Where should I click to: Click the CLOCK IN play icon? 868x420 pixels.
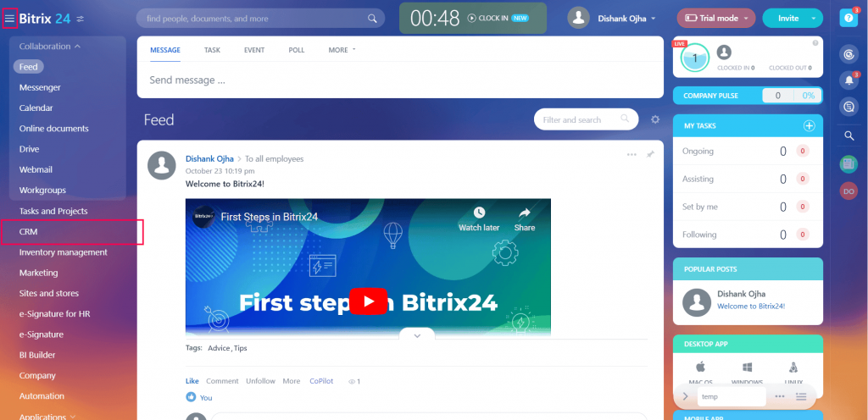[471, 19]
